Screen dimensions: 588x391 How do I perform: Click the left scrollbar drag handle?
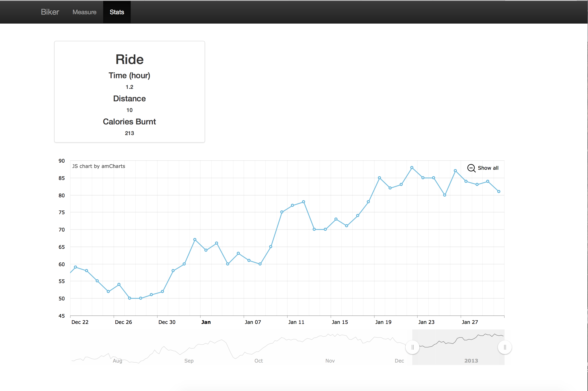coord(412,347)
